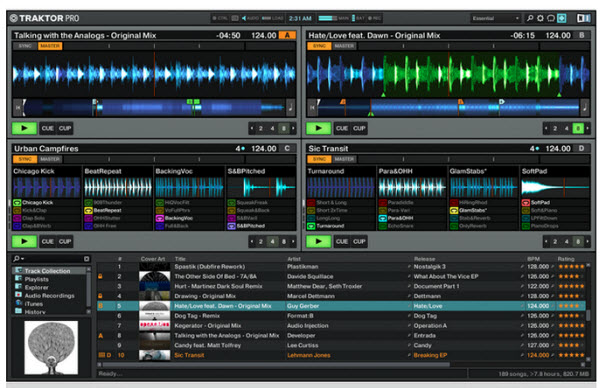
Task: Toggle MASTER on Deck C
Action: [50, 159]
